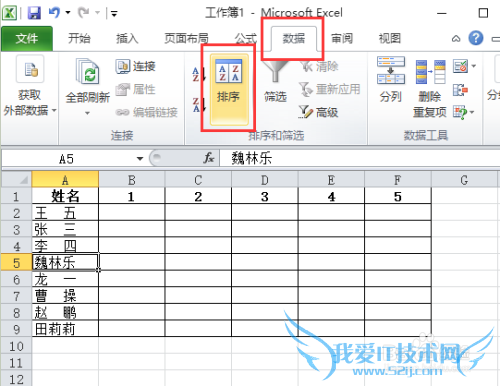The width and height of the screenshot is (500, 386).
Task: Click cell containing 赵 鹏
Action: (x=65, y=312)
